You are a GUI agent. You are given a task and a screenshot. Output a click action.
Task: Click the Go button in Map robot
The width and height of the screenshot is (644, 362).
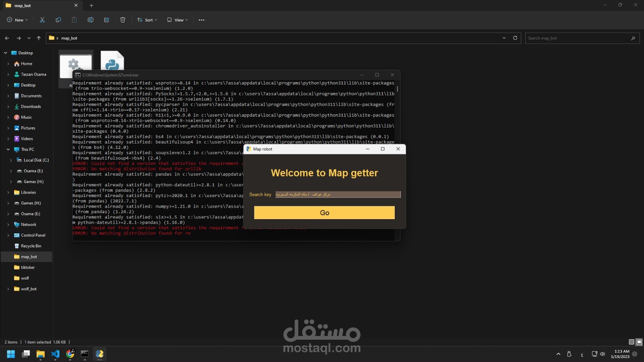(324, 213)
